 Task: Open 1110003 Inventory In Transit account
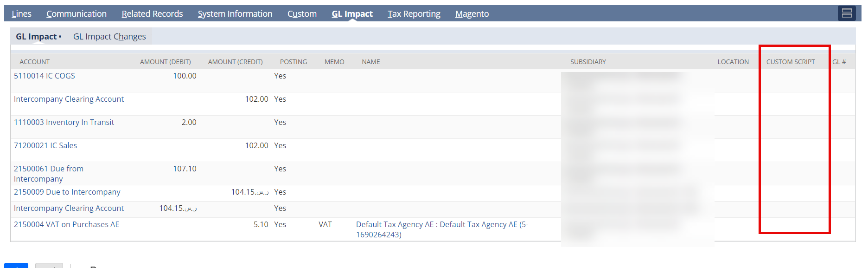[x=64, y=122]
